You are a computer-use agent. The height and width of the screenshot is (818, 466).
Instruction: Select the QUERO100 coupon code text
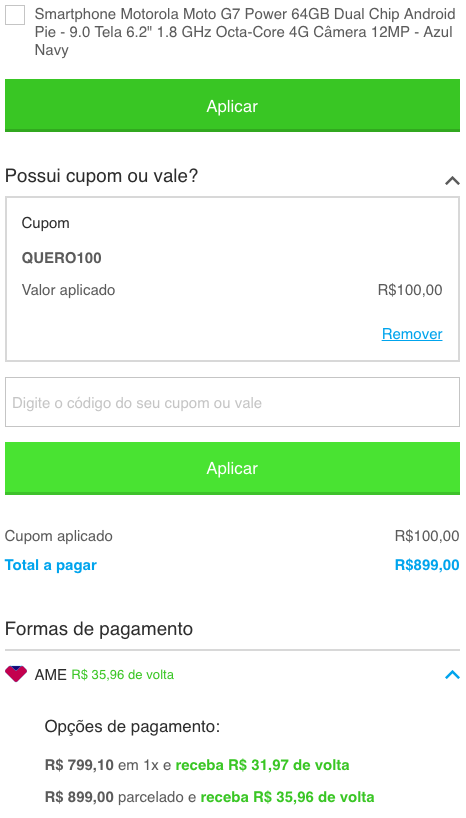tap(62, 258)
